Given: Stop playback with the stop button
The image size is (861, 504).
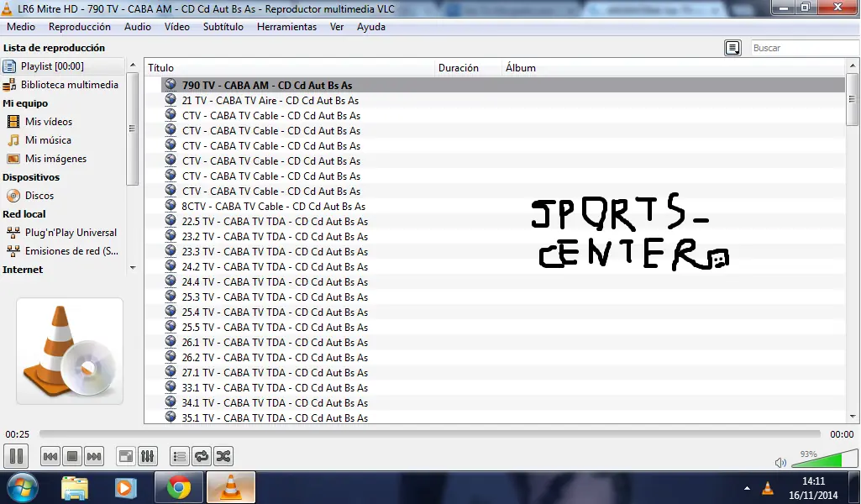Looking at the screenshot, I should tap(72, 456).
